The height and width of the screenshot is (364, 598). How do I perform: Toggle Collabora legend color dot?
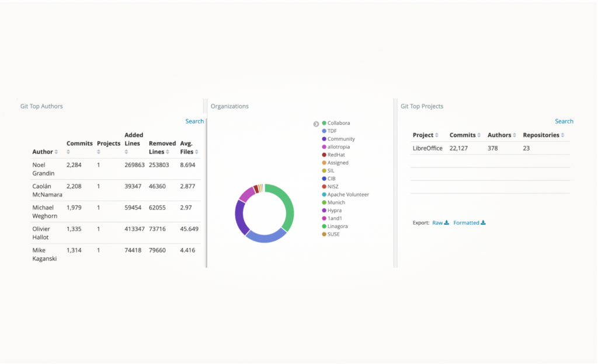click(324, 123)
